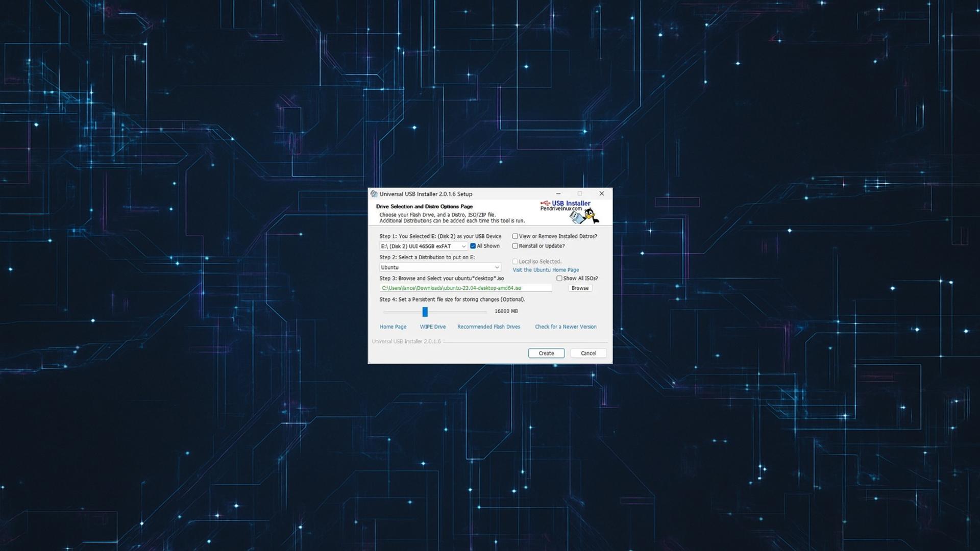Click the persistent file size slider handle
The width and height of the screenshot is (980, 551).
pos(425,312)
